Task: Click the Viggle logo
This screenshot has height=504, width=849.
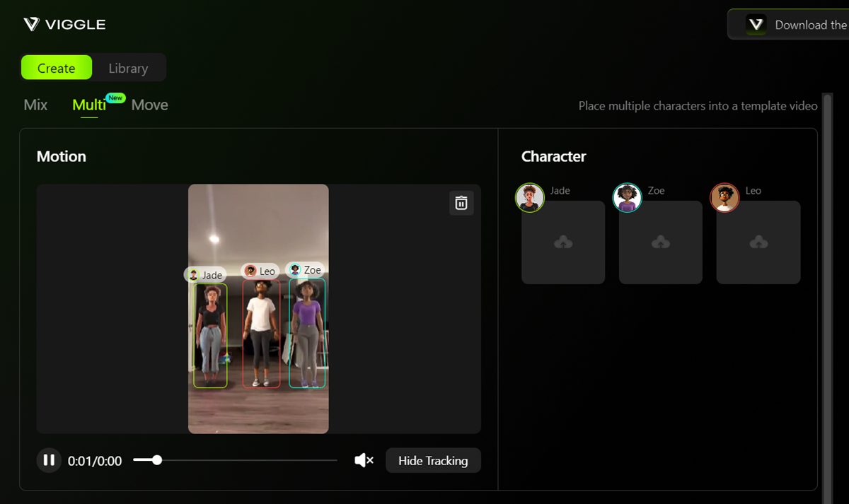Action: (64, 25)
